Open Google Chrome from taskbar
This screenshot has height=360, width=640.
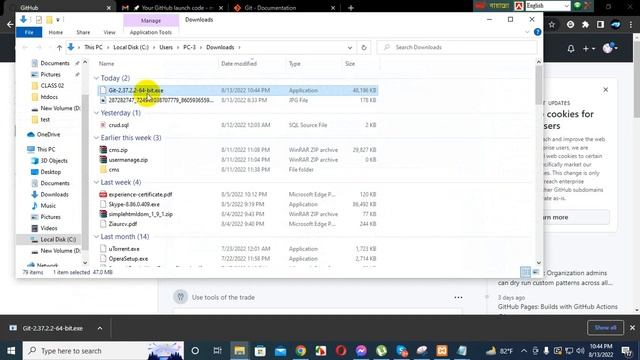[301, 351]
